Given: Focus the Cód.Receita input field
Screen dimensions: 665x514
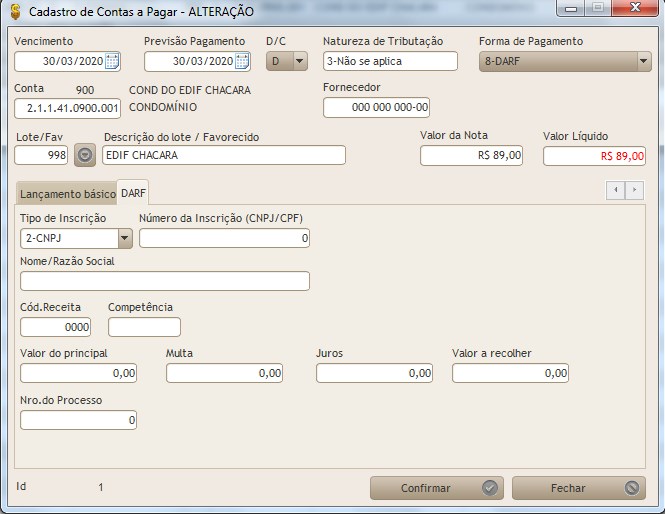Looking at the screenshot, I should click(x=55, y=327).
